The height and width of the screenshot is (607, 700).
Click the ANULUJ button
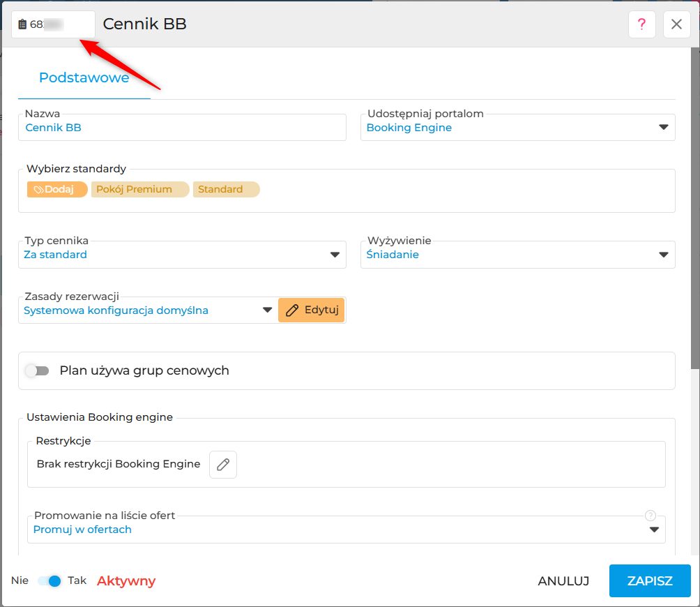pos(563,580)
